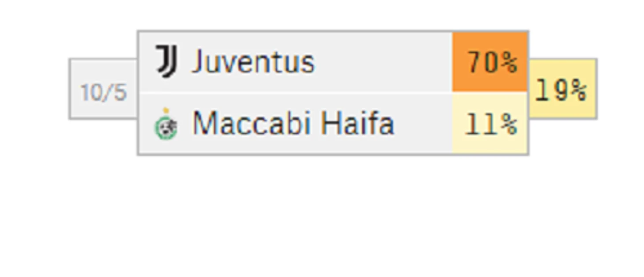Click the 10/5 match date label

pos(104,93)
